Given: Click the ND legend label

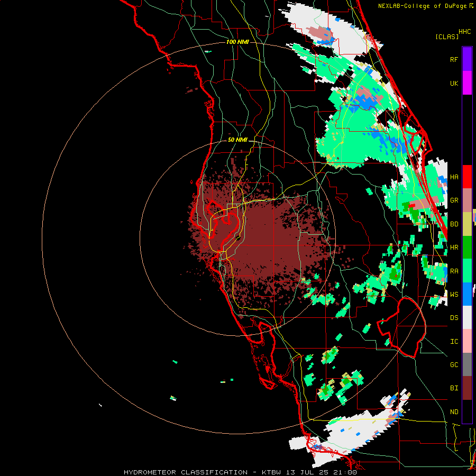Looking at the screenshot, I should 454,412.
